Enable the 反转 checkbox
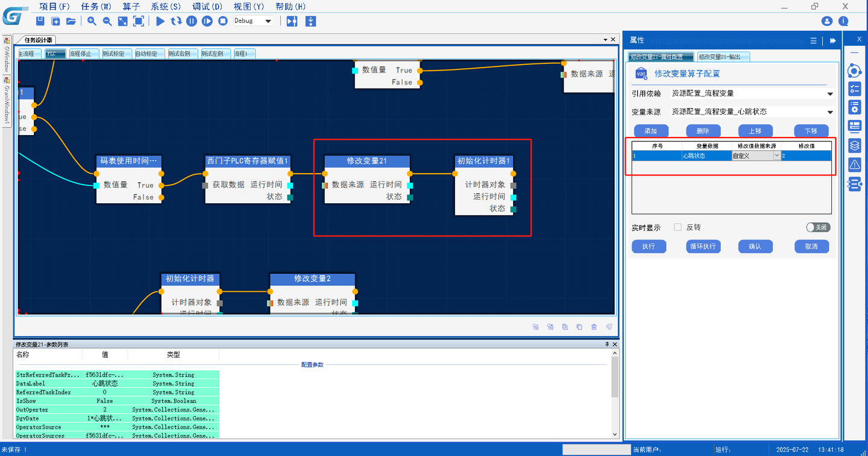 point(678,227)
